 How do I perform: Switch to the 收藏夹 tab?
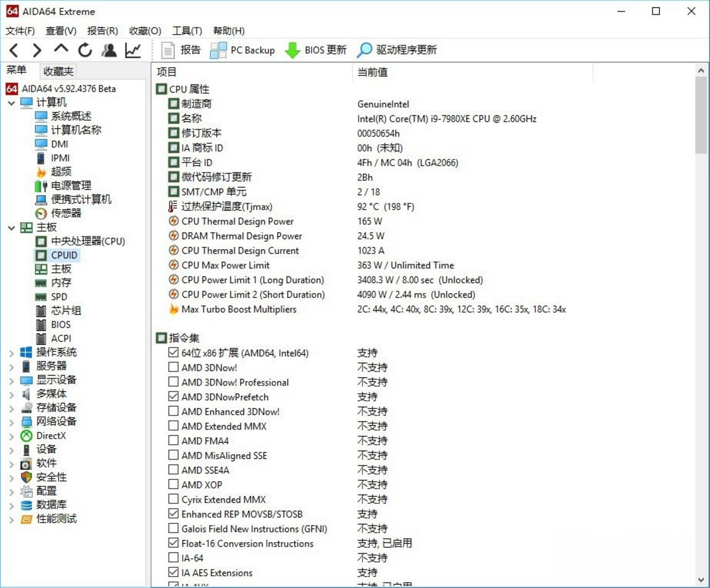tap(58, 71)
